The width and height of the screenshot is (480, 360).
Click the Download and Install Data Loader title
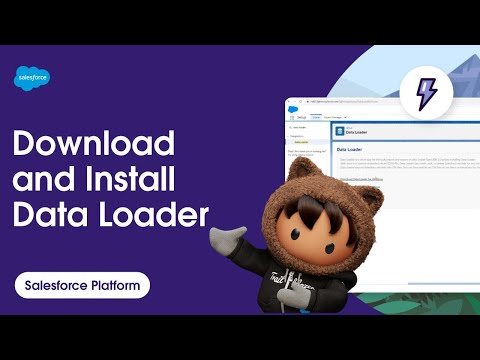point(111,178)
